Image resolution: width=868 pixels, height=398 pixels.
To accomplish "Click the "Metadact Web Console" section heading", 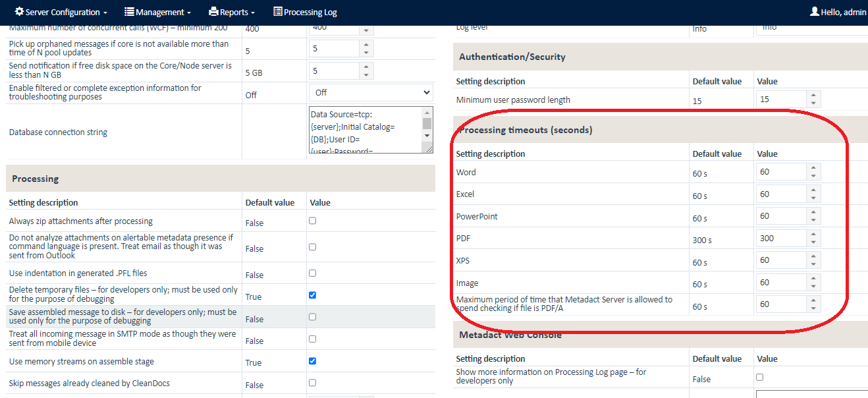I will click(x=510, y=335).
